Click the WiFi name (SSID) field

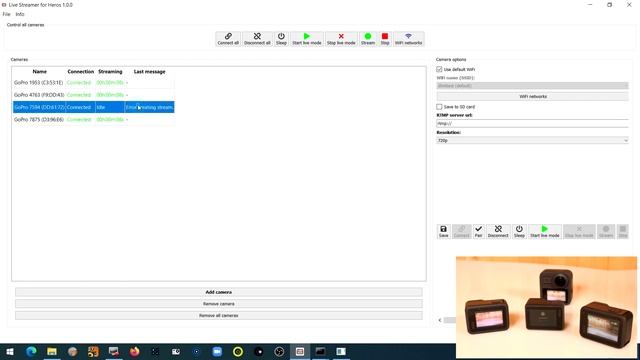(x=532, y=86)
